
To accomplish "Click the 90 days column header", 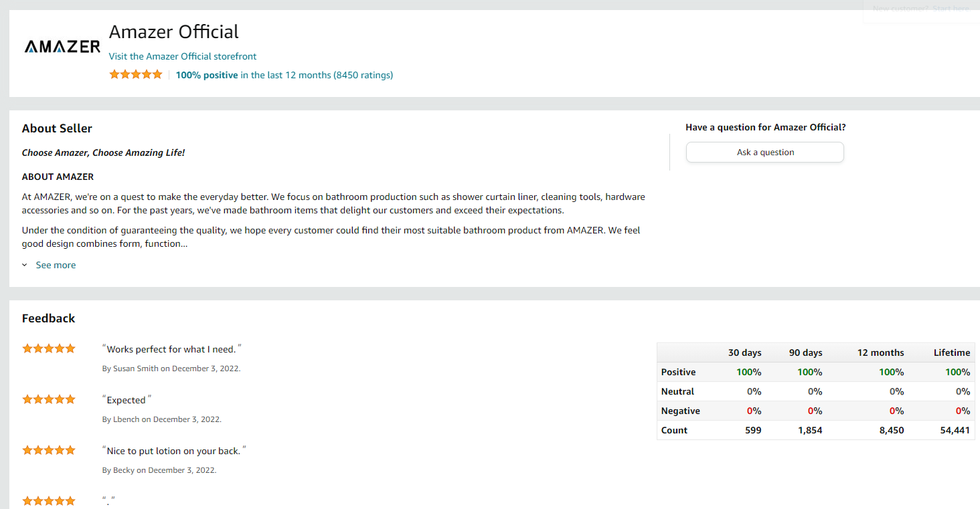I will tap(806, 352).
